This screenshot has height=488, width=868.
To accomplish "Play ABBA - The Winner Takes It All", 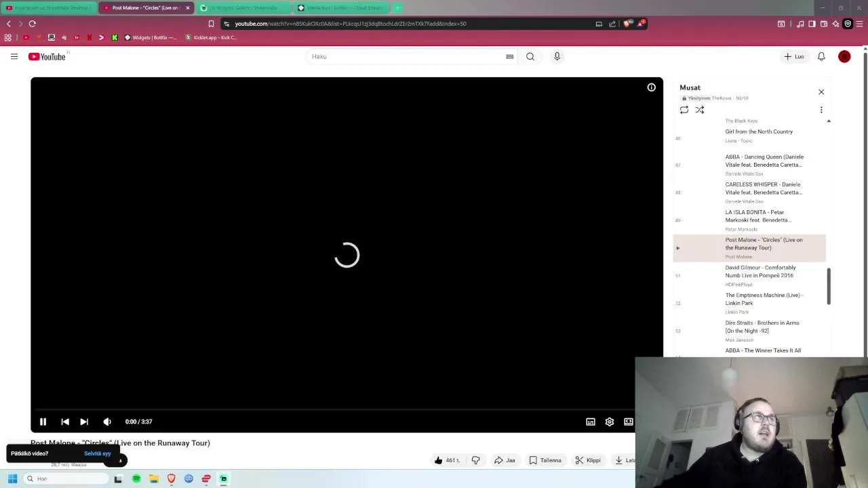I will click(749, 351).
